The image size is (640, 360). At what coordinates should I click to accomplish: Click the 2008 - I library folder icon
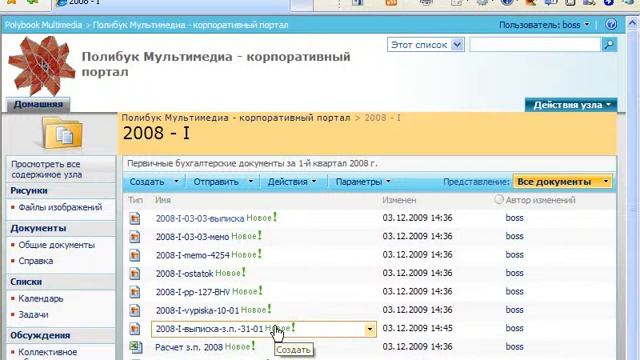(x=62, y=133)
